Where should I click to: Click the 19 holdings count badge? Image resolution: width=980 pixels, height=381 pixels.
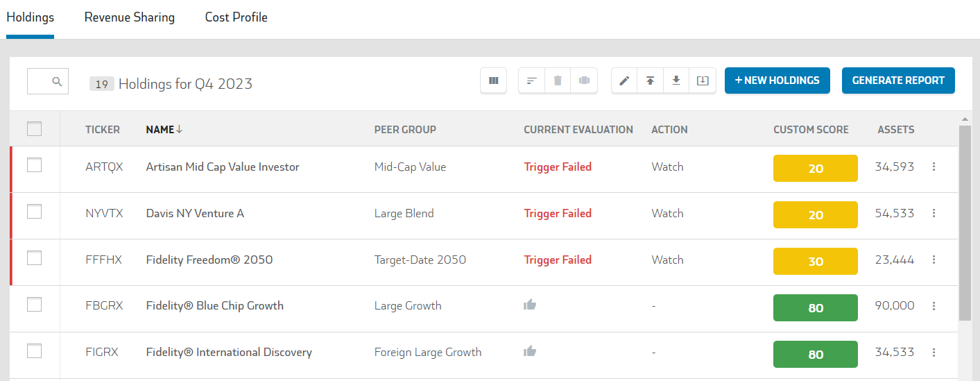pos(102,84)
